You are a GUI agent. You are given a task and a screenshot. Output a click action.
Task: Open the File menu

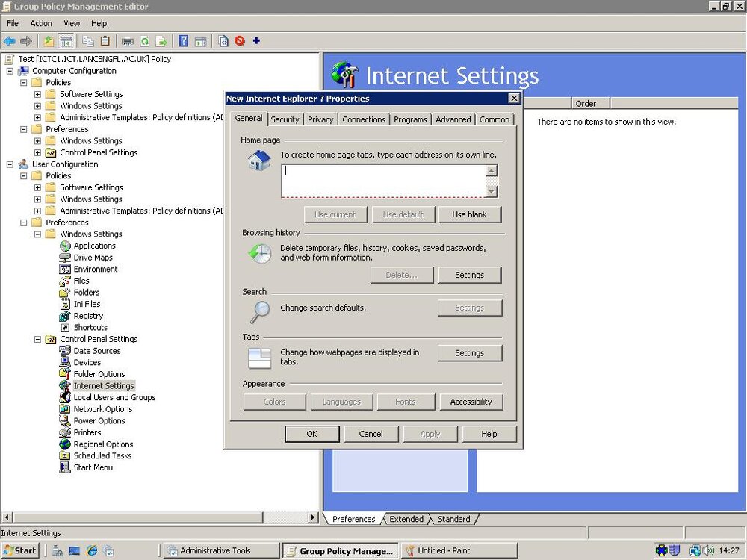pyautogui.click(x=13, y=23)
